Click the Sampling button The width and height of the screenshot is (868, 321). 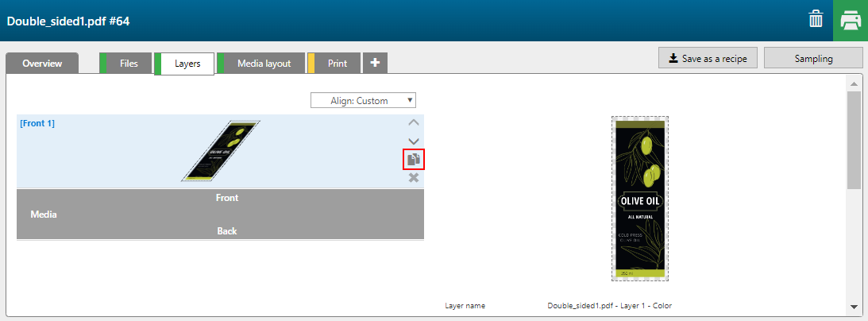coord(813,58)
